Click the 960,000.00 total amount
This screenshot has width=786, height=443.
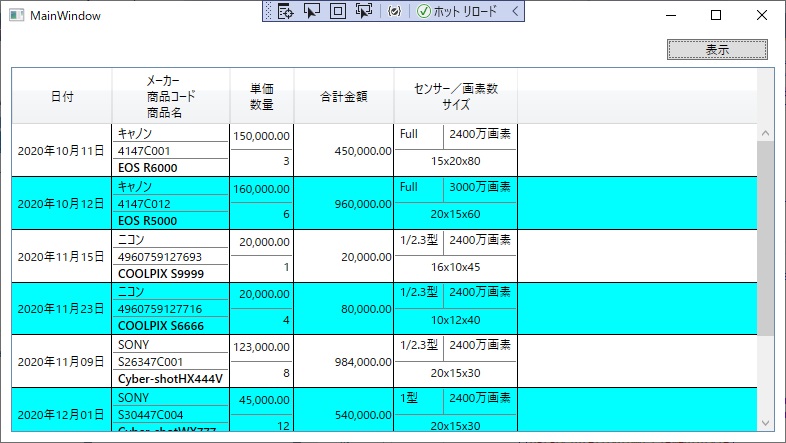pyautogui.click(x=363, y=204)
